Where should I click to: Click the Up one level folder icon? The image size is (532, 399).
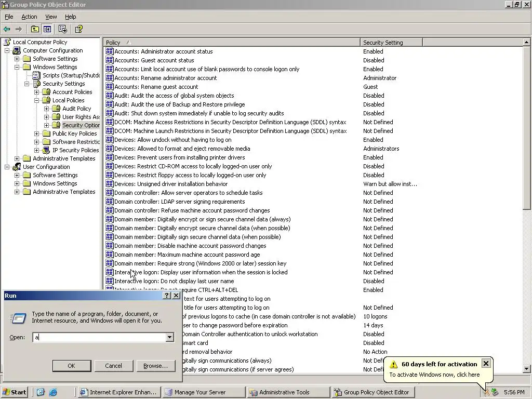(x=35, y=29)
